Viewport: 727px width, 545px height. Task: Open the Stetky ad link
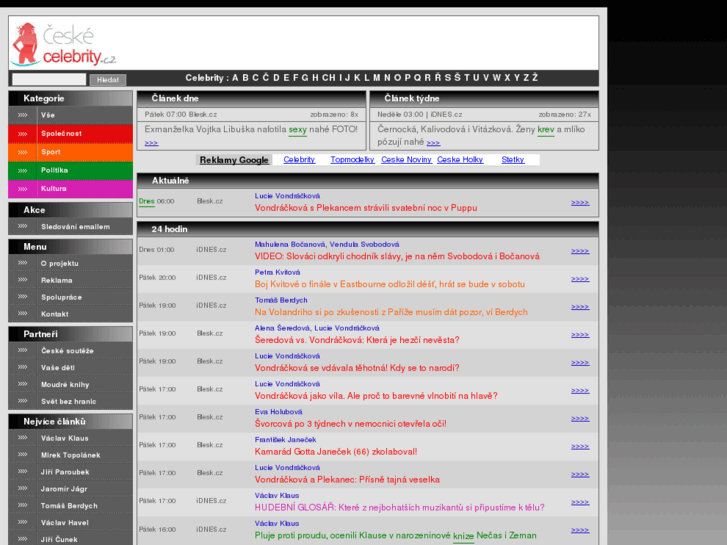(513, 160)
